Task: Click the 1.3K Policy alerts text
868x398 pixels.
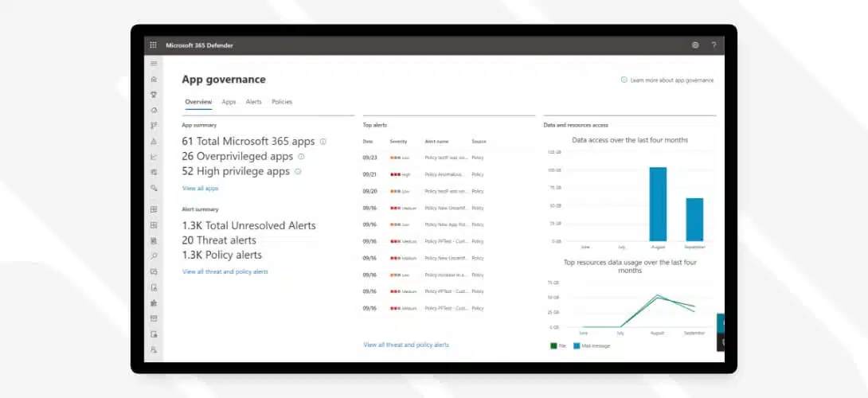Action: click(221, 256)
